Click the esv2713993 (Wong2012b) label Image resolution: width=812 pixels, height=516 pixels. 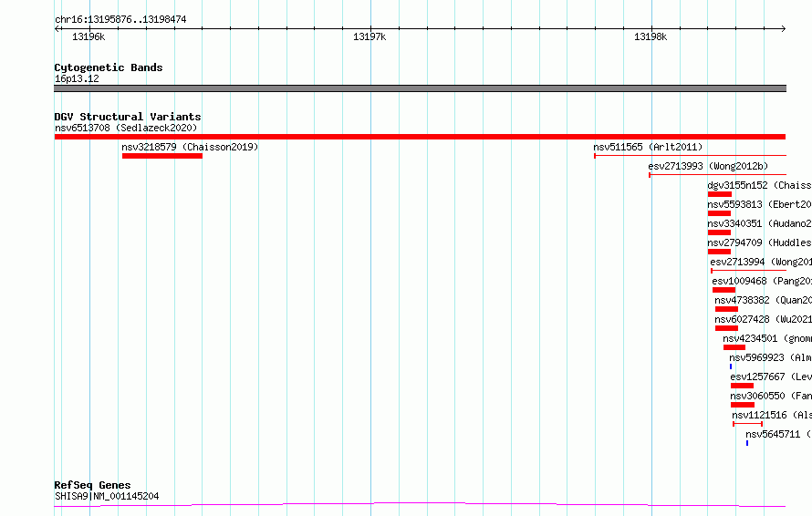[x=708, y=166]
